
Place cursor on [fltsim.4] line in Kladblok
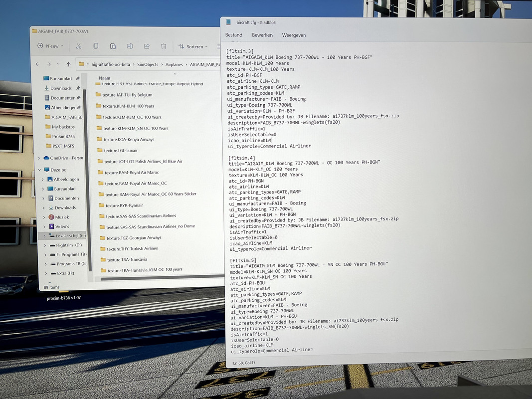point(242,158)
